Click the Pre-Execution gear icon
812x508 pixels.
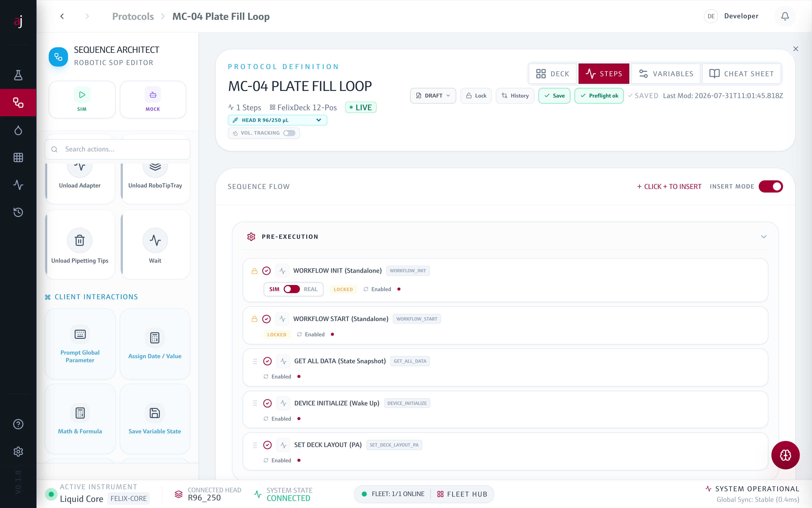(251, 236)
